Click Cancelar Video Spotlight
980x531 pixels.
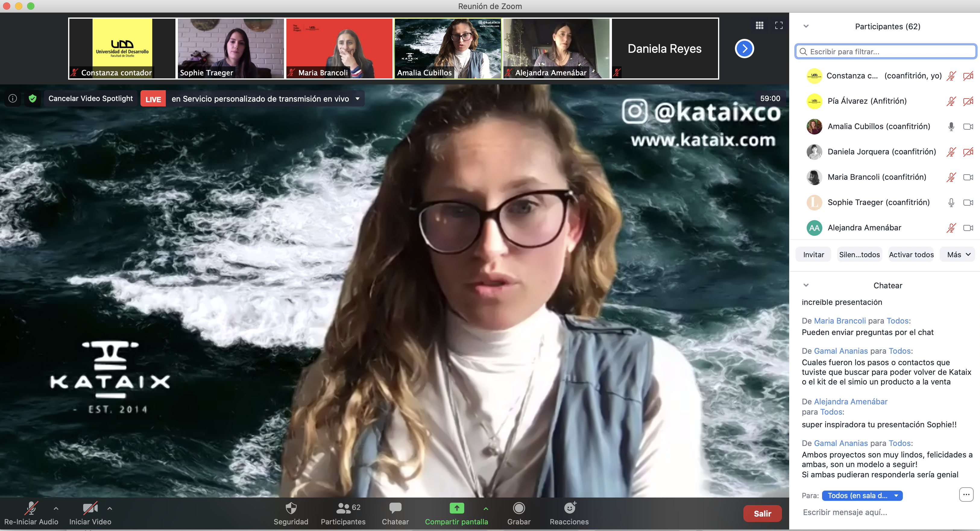pyautogui.click(x=90, y=99)
